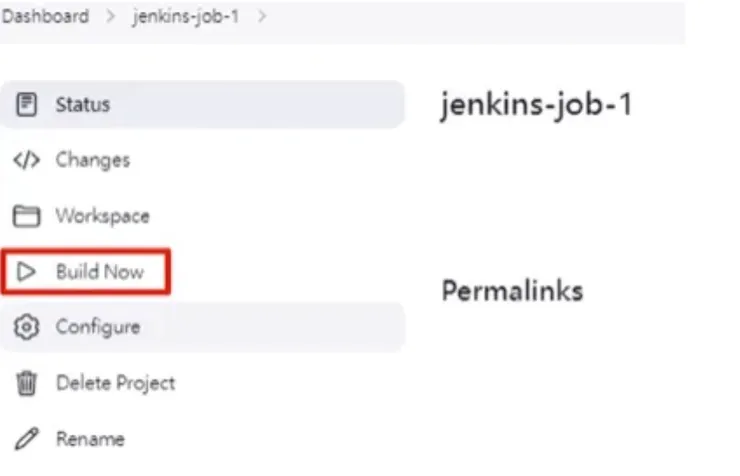
Task: Select Rename in the sidebar
Action: [x=90, y=439]
